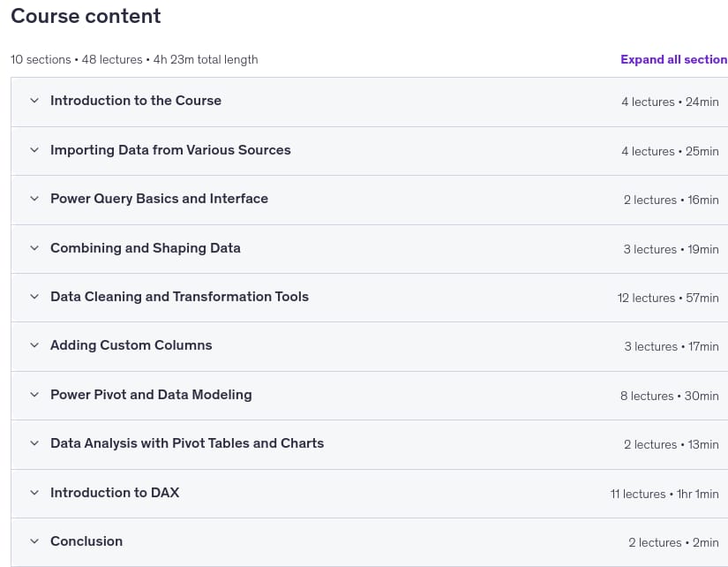The image size is (728, 567).
Task: Select Power Query Basics and Interface title
Action: tap(159, 199)
